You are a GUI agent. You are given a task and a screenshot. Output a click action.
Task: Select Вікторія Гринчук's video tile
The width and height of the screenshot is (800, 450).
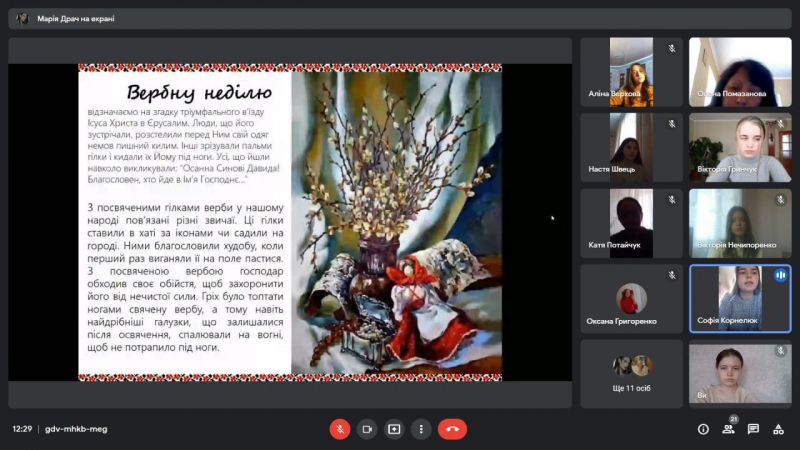740,147
